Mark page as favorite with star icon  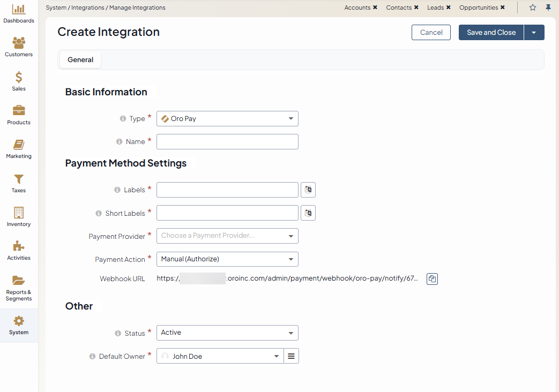pyautogui.click(x=533, y=7)
